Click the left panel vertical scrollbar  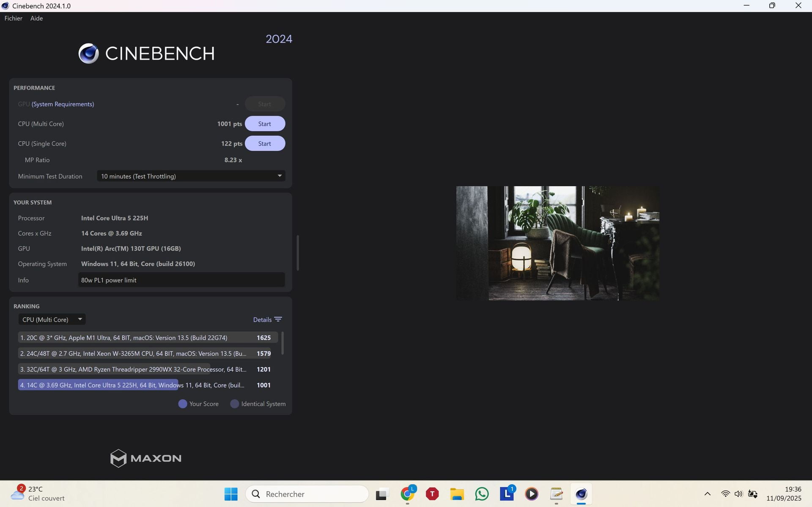point(298,253)
